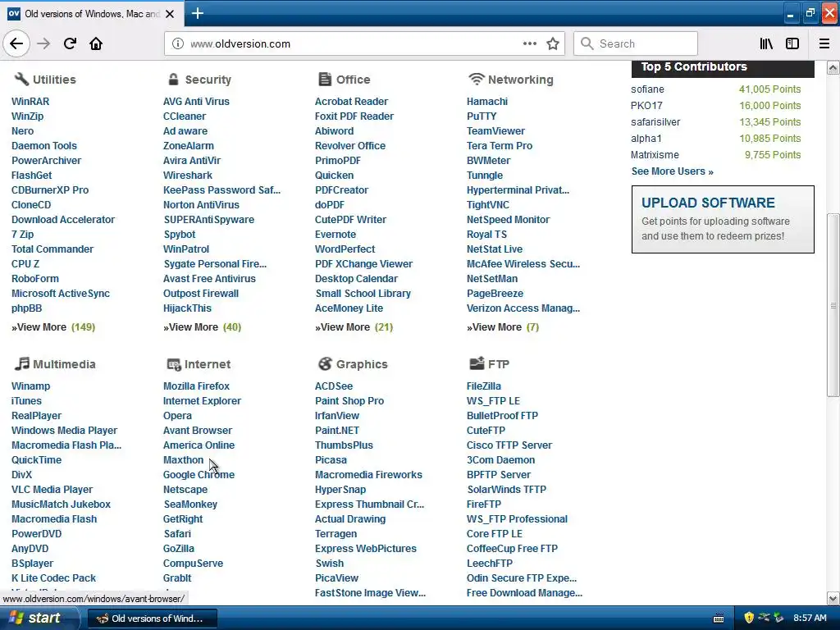Expand Security with View More (40)
Screen dimensions: 840x630
pyautogui.click(x=202, y=326)
